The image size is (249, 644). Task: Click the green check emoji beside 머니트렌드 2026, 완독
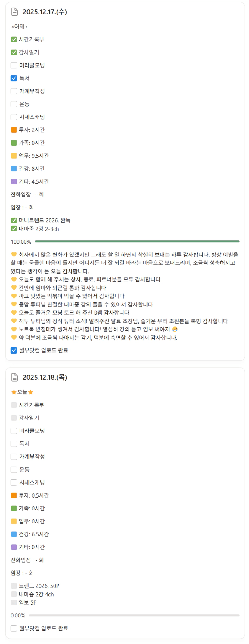[x=14, y=220]
